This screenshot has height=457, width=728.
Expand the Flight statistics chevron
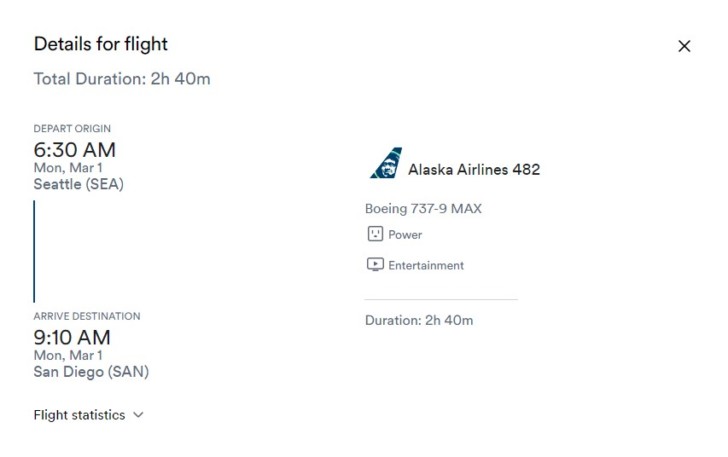(x=138, y=415)
